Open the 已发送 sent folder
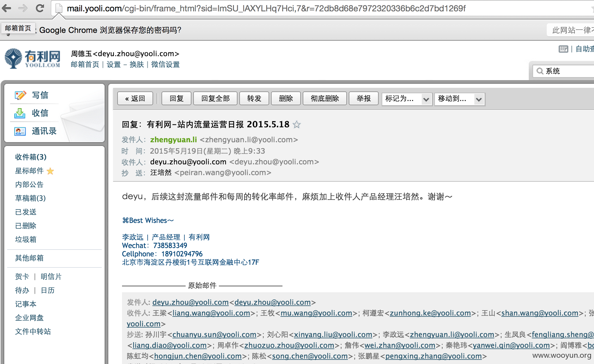The image size is (594, 364). (x=26, y=212)
